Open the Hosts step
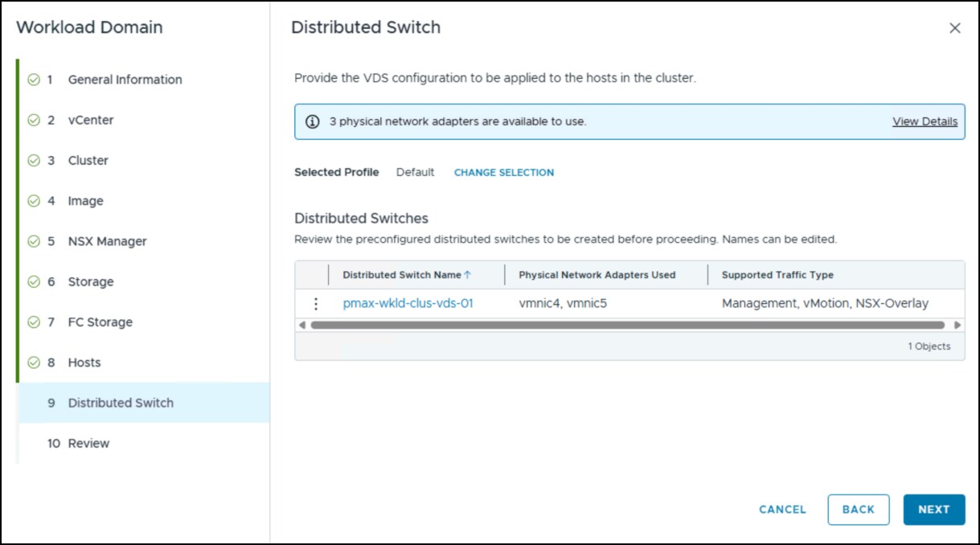This screenshot has width=980, height=545. tap(84, 363)
